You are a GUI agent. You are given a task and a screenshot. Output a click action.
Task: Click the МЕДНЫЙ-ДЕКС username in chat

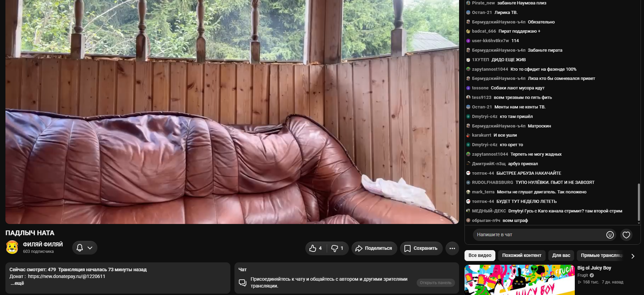point(489,211)
